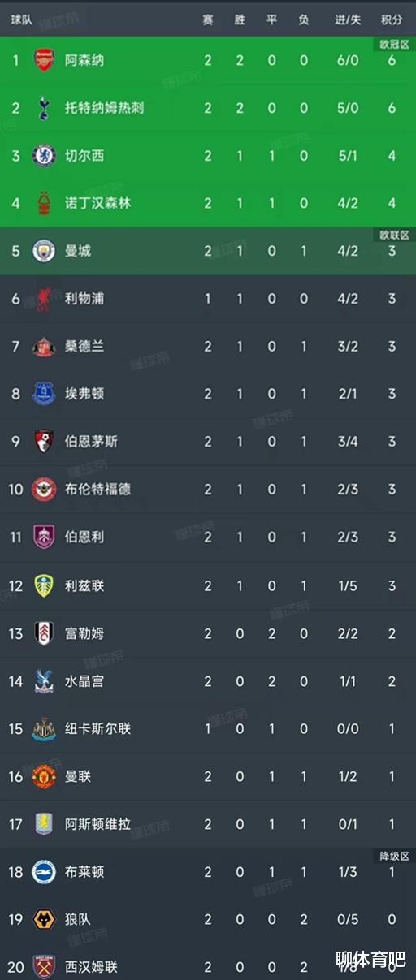The image size is (416, 980).
Task: Open the Wolves badge icon
Action: pyautogui.click(x=44, y=919)
